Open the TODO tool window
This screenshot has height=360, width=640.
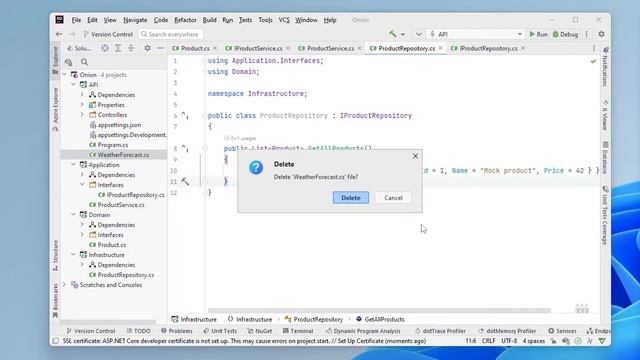(x=138, y=331)
